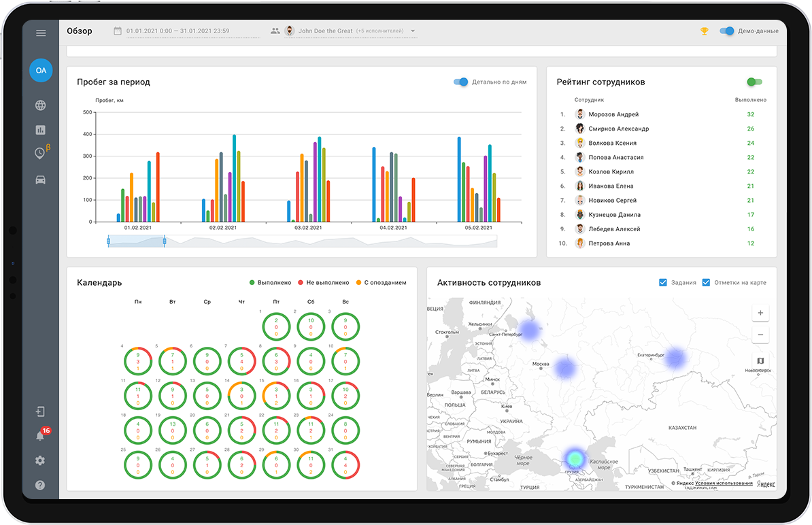Click calendar day 10 circle
Screen dimensions: 812x525
tap(345, 361)
